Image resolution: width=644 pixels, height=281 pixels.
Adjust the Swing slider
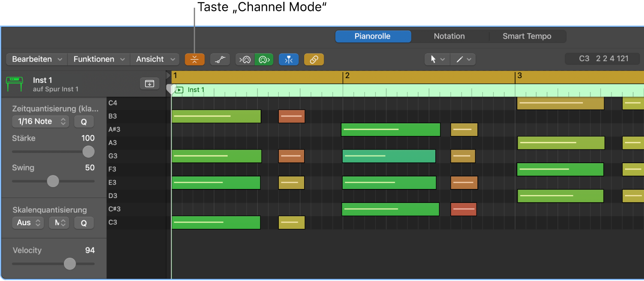pyautogui.click(x=53, y=181)
